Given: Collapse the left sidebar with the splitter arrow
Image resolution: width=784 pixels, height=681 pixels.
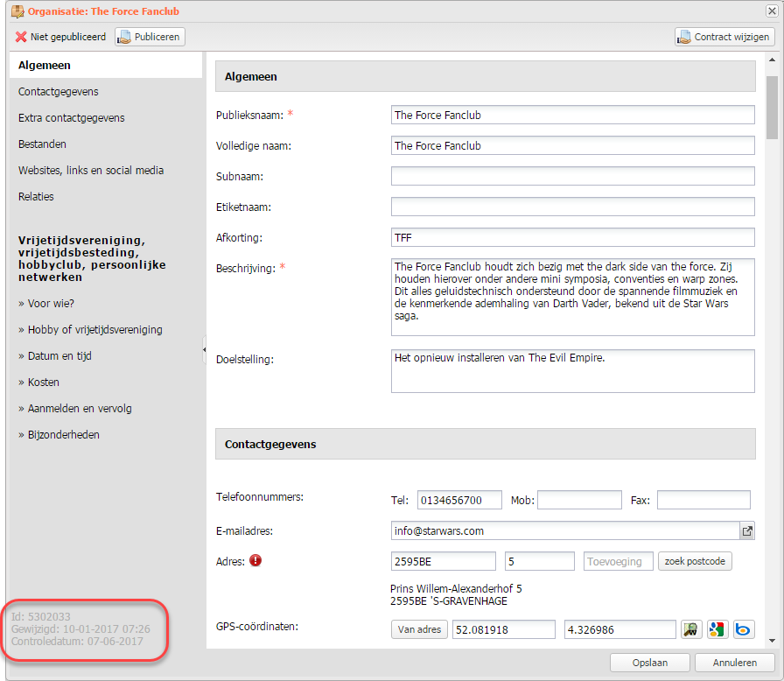Looking at the screenshot, I should [204, 349].
